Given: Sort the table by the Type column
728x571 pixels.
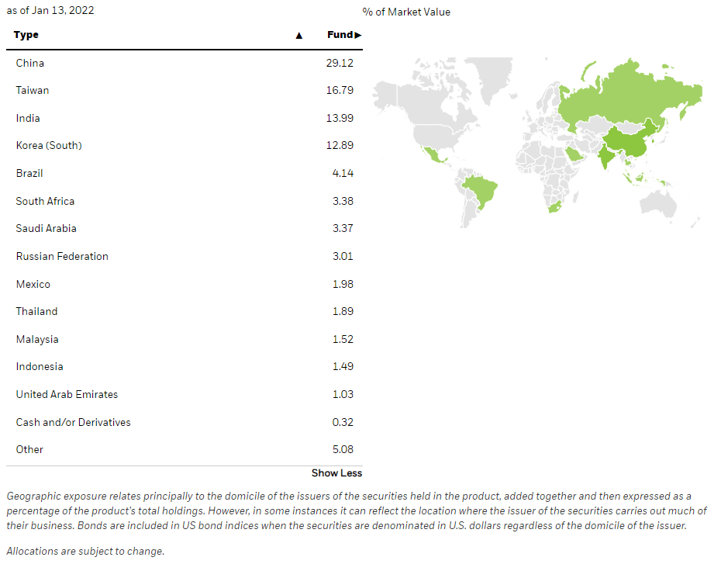Looking at the screenshot, I should coord(26,34).
